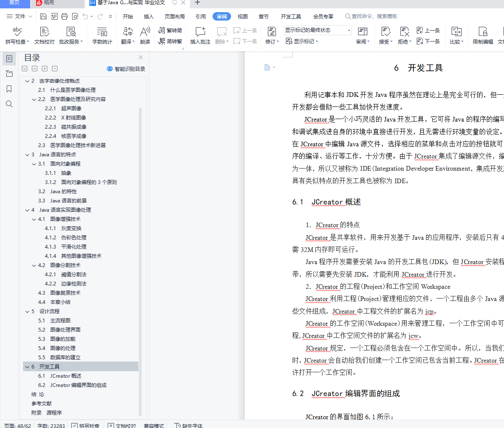This screenshot has width=504, height=428.
Task: Insert a comment (插入批注)
Action: pos(200,36)
